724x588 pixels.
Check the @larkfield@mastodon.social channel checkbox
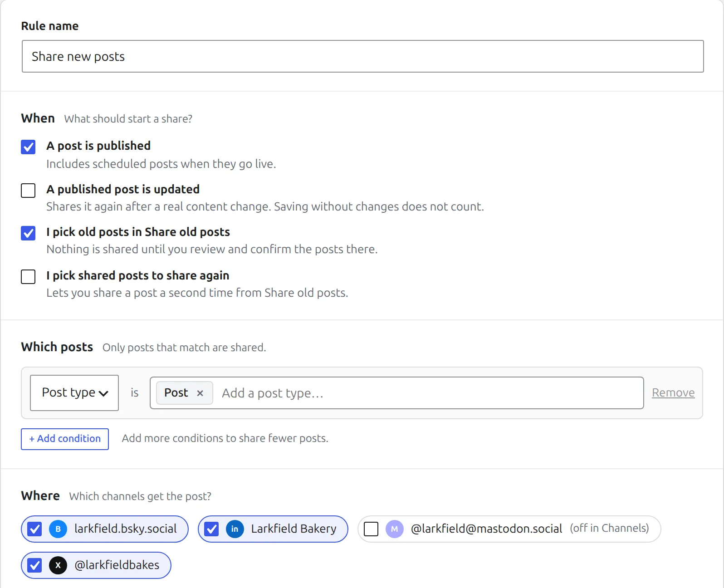(371, 529)
